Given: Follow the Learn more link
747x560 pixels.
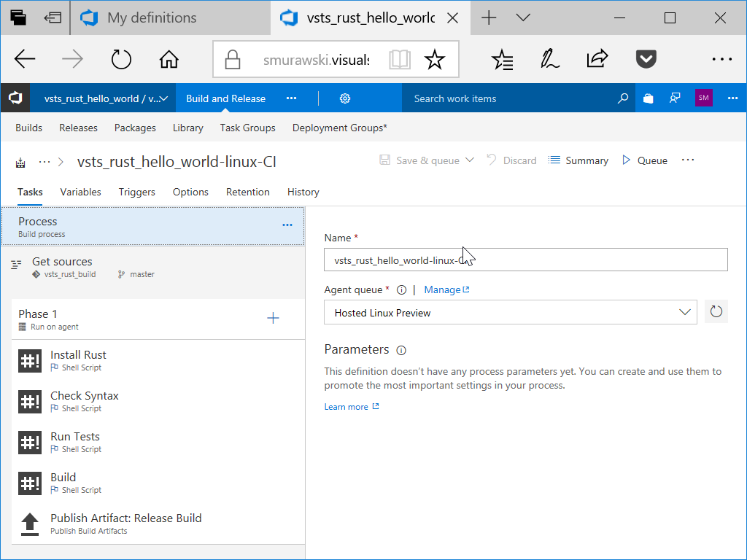Looking at the screenshot, I should coord(351,407).
